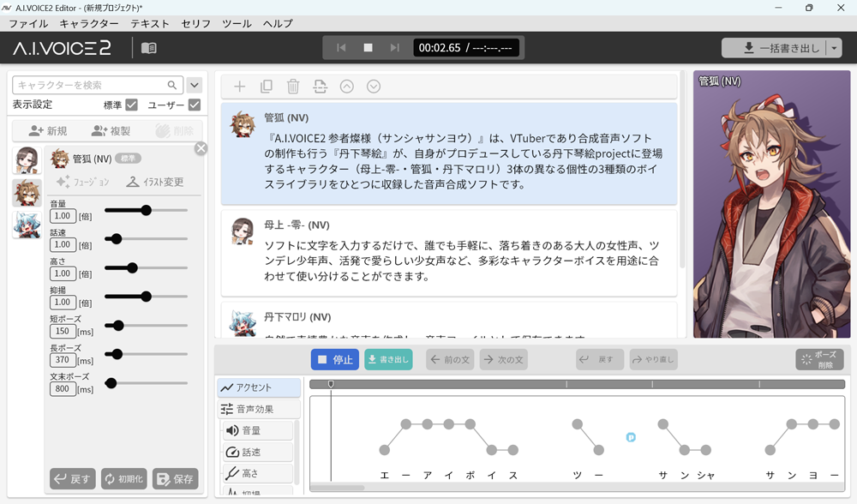857x504 pixels.
Task: Open the character search filter dropdown arrow
Action: click(x=195, y=85)
